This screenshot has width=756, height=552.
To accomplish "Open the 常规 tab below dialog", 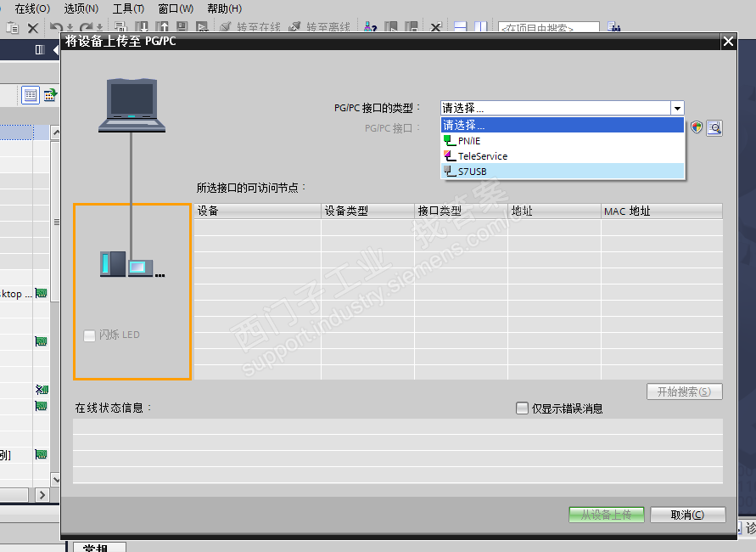I will point(99,547).
